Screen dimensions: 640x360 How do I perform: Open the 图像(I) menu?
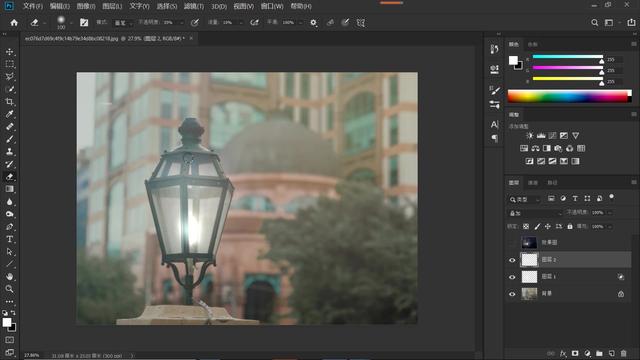[86, 6]
